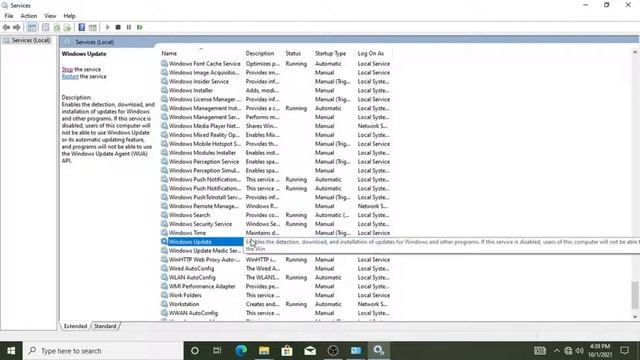The image size is (640, 360).
Task: Toggle Show/Hide Console Tree toolbar icon
Action: pos(32,27)
